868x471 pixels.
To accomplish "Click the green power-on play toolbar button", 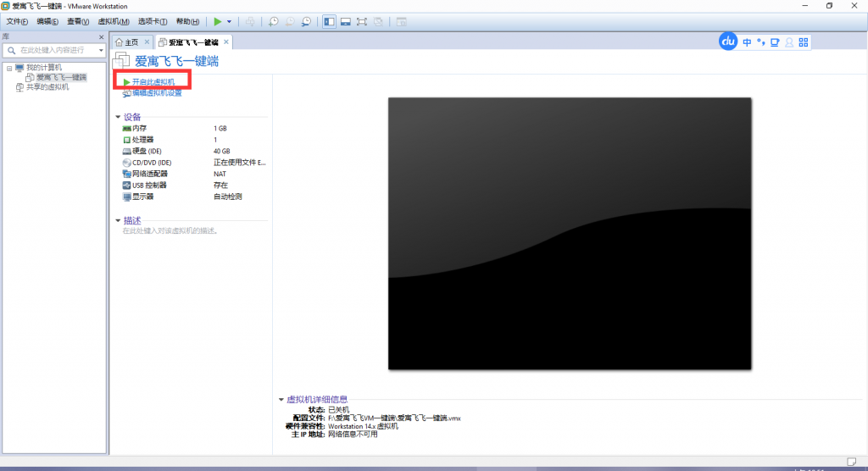I will [218, 21].
